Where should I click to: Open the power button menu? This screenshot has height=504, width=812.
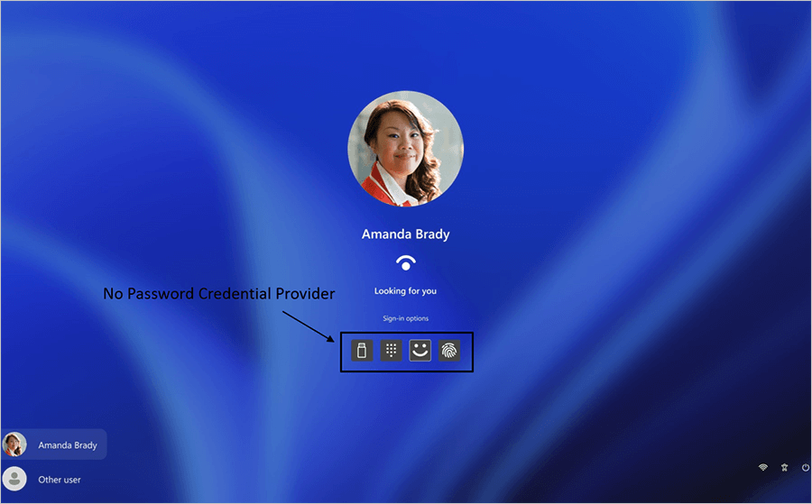point(806,467)
